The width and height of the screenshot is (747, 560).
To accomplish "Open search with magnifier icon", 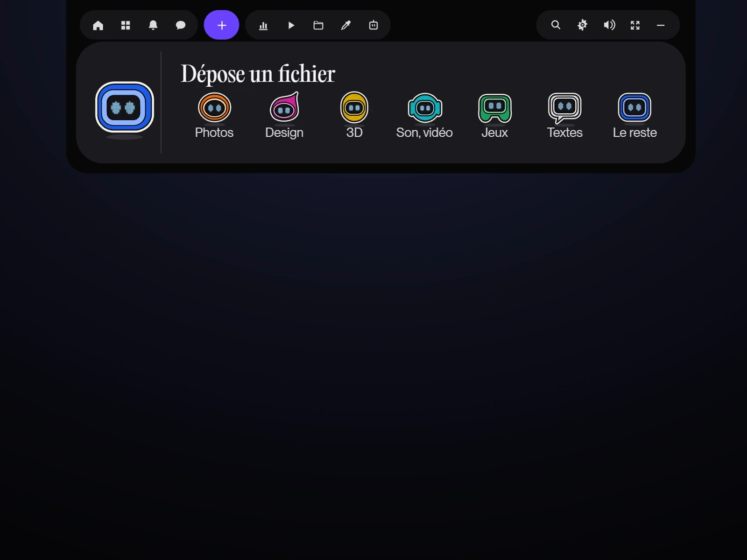I will coord(556,25).
